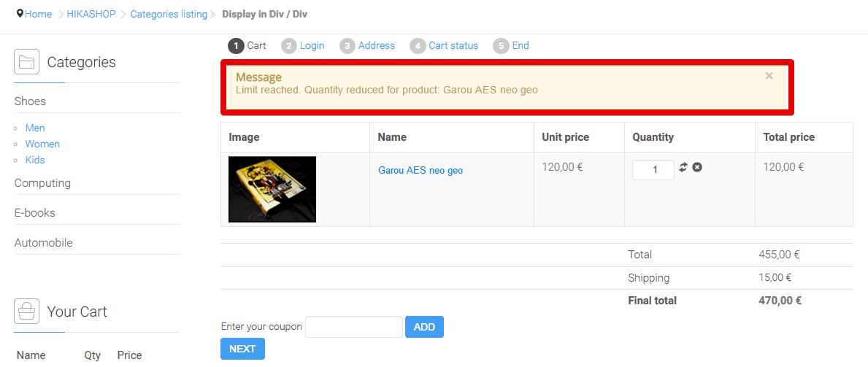Go to step 2 Login

point(303,45)
